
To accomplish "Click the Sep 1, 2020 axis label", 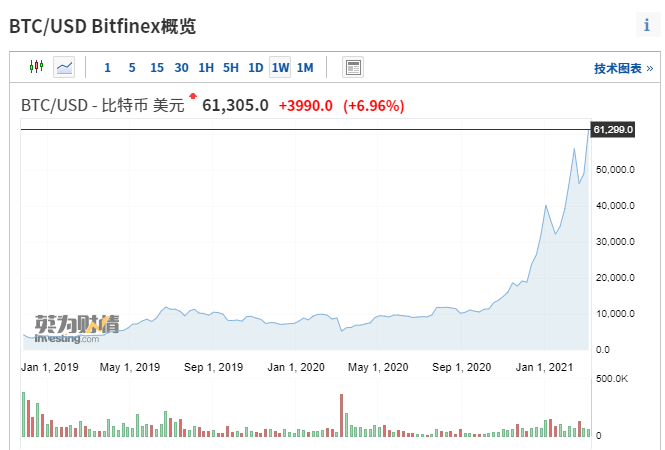I will pyautogui.click(x=461, y=367).
